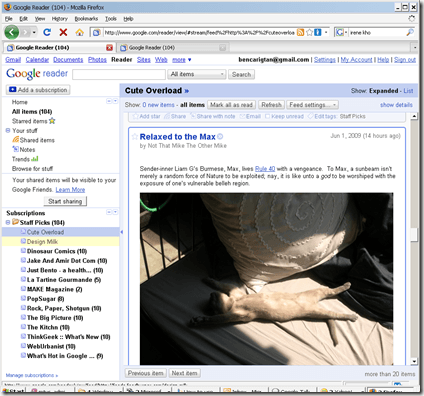Go to the Next item

coord(184,373)
